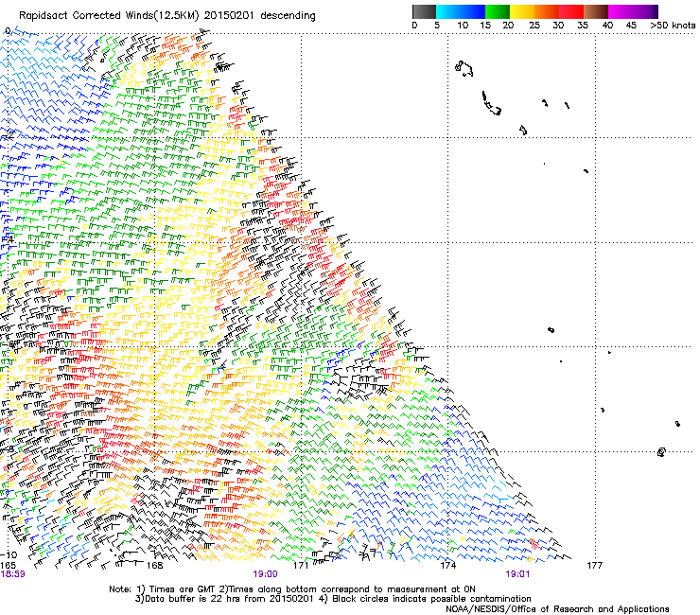Click the NOAA/NESDIS credit line

coord(557,609)
